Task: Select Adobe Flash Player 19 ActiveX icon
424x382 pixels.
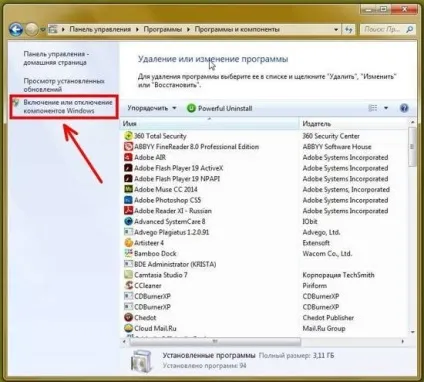Action: tap(128, 168)
